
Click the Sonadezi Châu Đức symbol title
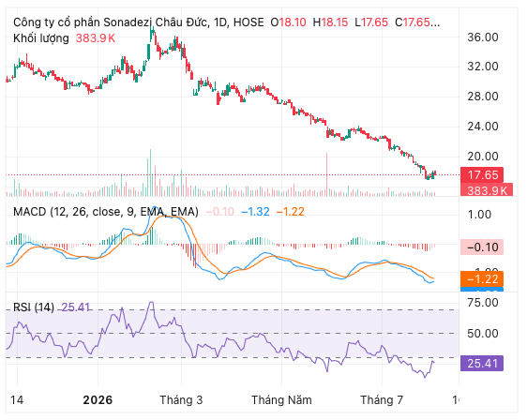139,22
